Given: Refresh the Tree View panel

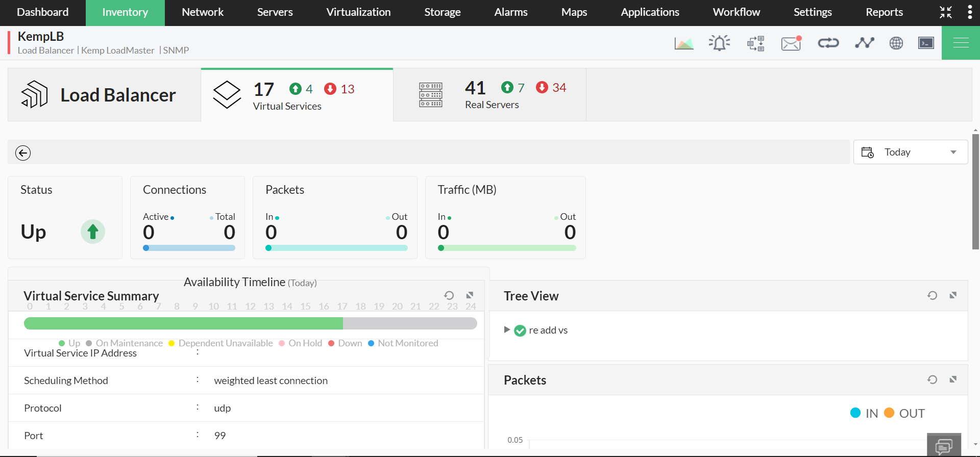Looking at the screenshot, I should [932, 295].
